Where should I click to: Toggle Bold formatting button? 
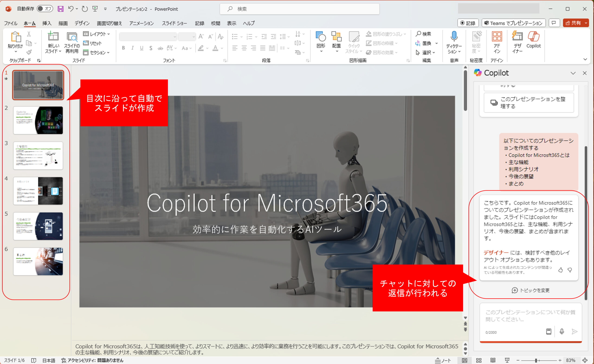coord(123,48)
